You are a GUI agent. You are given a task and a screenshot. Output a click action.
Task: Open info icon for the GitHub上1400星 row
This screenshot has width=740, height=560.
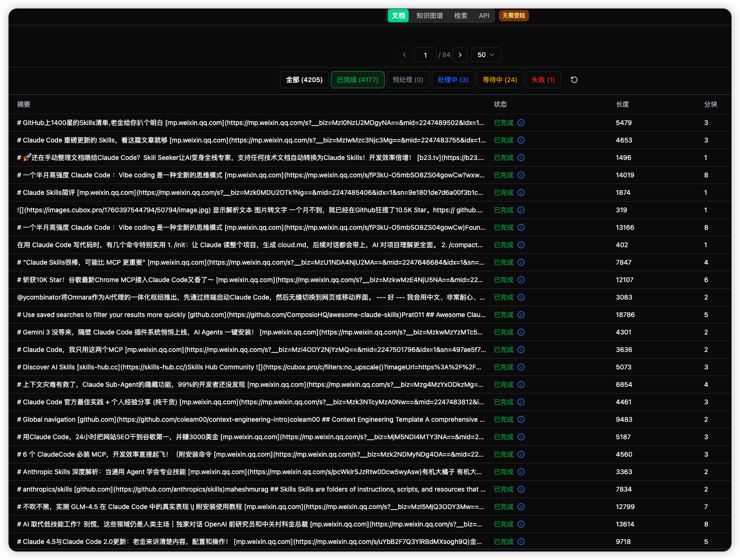(x=521, y=123)
